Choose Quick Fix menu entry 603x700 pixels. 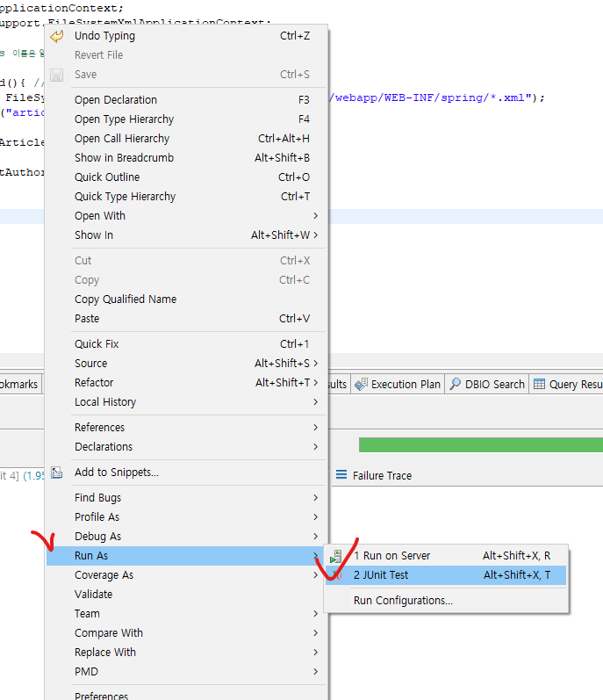pos(97,344)
